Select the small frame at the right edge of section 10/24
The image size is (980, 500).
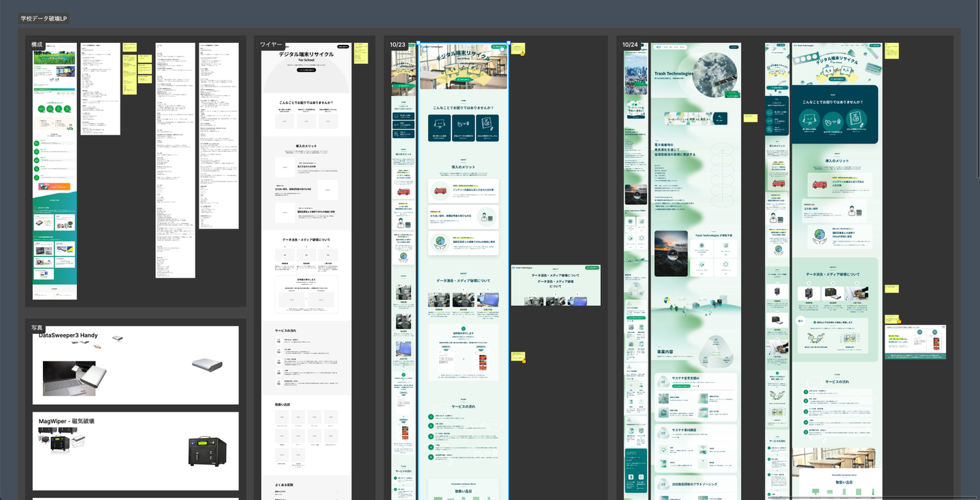click(x=915, y=342)
